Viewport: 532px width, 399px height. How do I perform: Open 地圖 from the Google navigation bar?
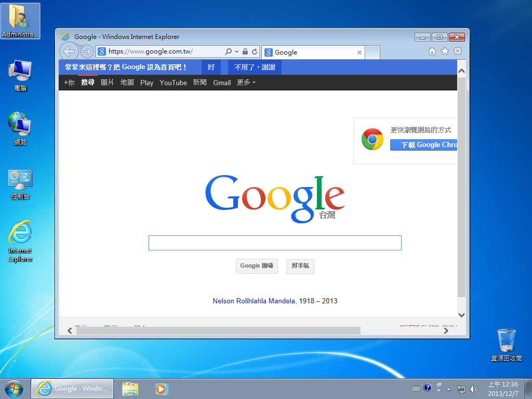coord(127,83)
